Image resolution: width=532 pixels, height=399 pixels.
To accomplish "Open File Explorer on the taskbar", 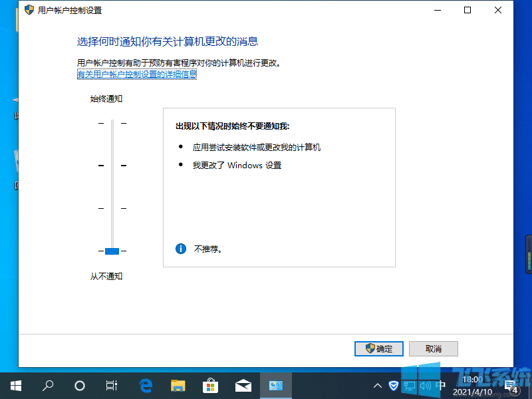I will coord(178,385).
